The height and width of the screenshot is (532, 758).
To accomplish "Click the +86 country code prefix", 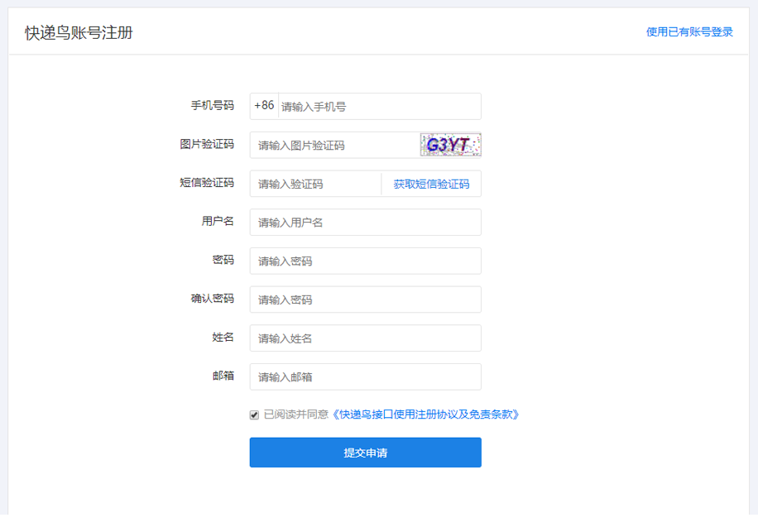I will 264,106.
